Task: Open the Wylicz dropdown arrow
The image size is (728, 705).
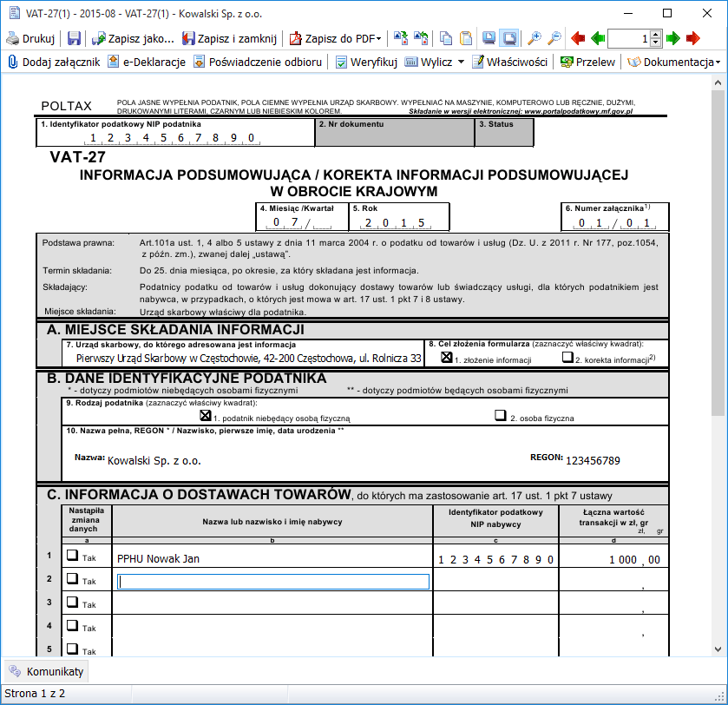Action: 461,63
